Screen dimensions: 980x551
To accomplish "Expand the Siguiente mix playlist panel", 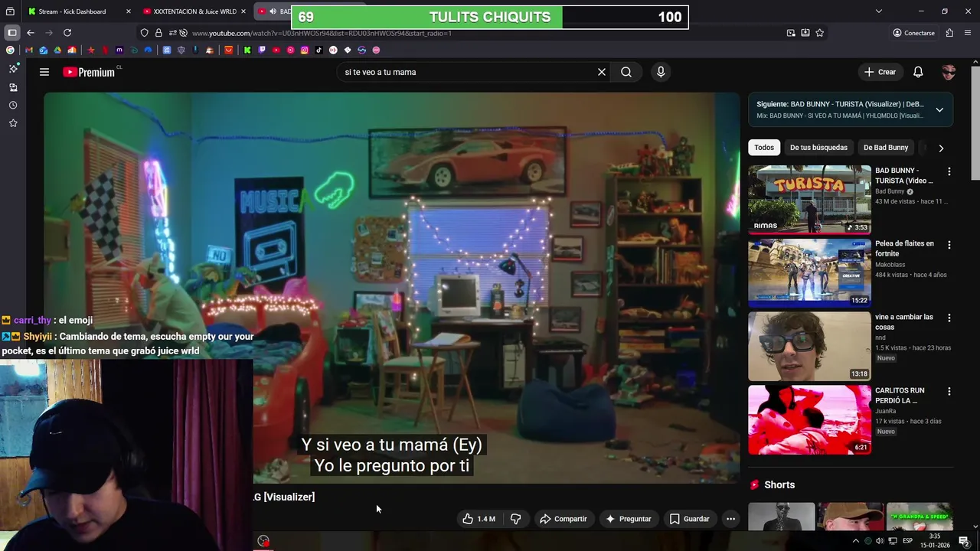I will click(939, 109).
